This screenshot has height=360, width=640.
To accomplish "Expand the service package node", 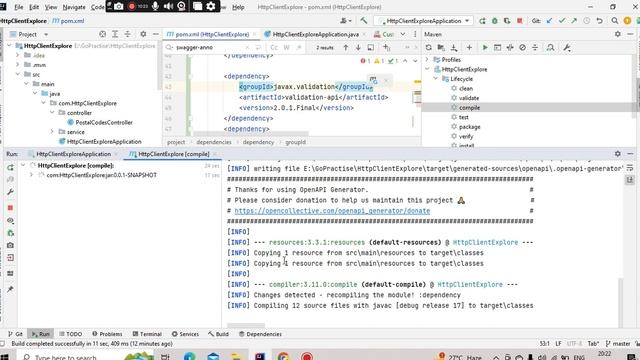I will click(52, 132).
